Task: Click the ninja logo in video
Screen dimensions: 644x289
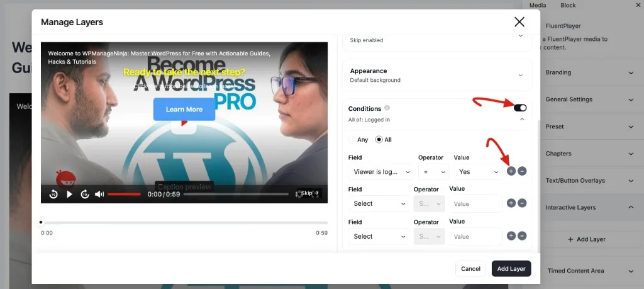Action: pyautogui.click(x=65, y=179)
